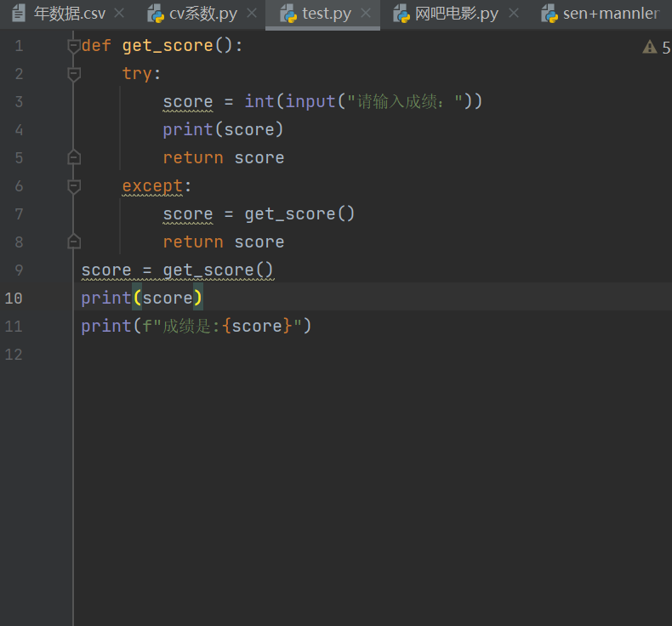Collapse the except block fold marker

[74, 186]
